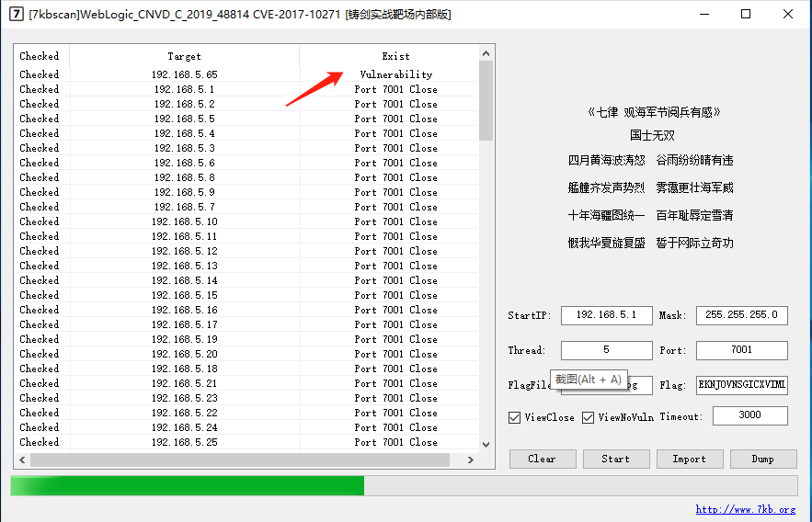Start the scan with Start button

pos(616,459)
